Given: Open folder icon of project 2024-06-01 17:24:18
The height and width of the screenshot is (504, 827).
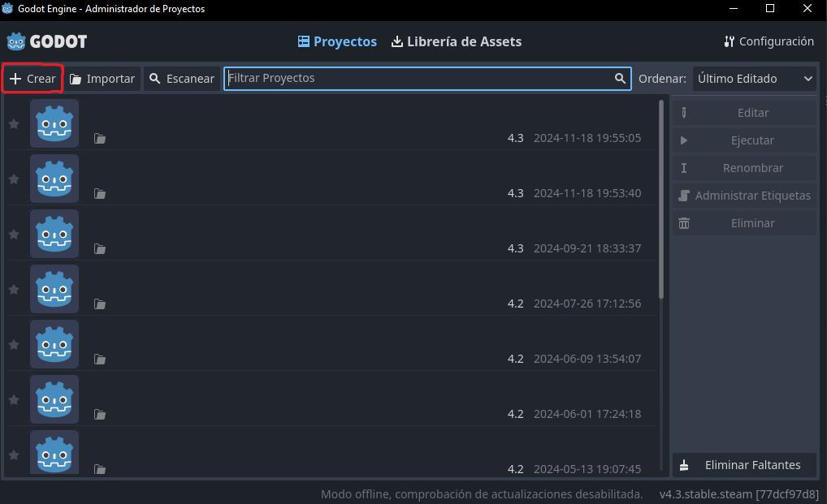Looking at the screenshot, I should [x=100, y=415].
